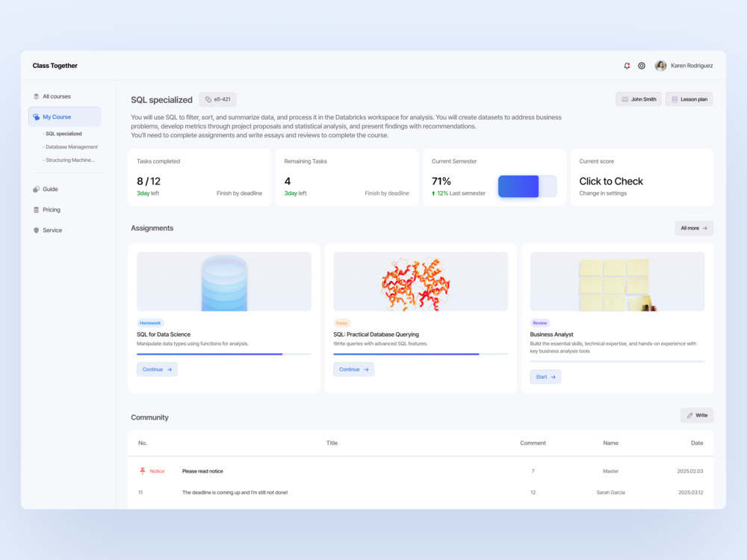Click the No. column header
Image resolution: width=747 pixels, height=560 pixels.
143,443
